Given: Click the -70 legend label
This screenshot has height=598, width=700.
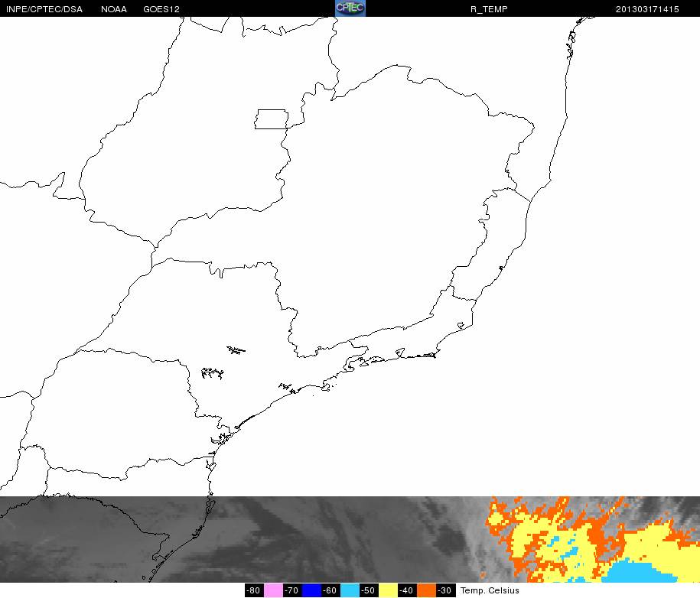Looking at the screenshot, I should click(x=292, y=590).
